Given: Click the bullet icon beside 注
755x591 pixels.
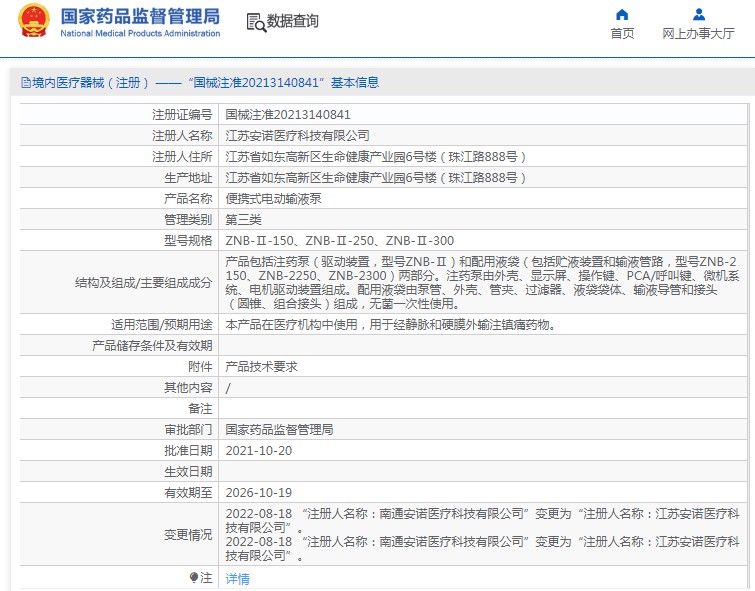Looking at the screenshot, I should click(194, 577).
